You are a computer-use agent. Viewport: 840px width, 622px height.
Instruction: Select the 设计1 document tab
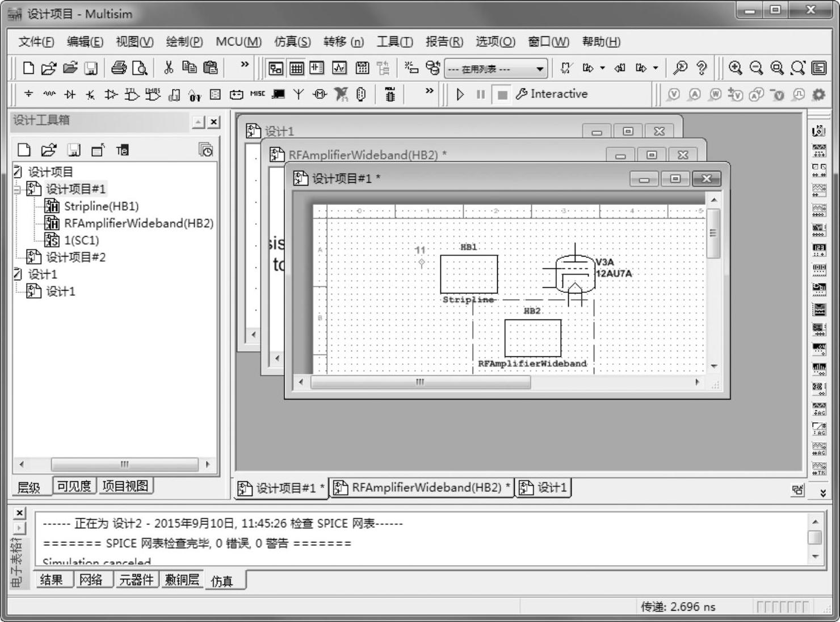click(x=544, y=487)
